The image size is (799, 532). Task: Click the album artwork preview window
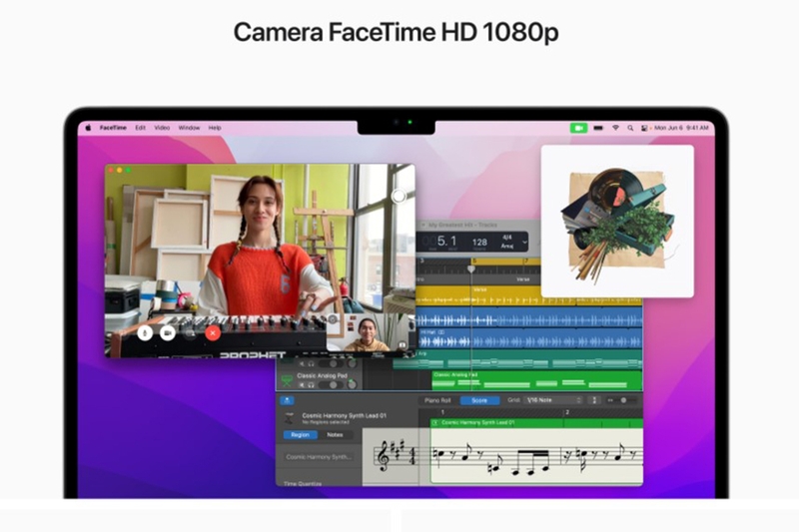[617, 221]
